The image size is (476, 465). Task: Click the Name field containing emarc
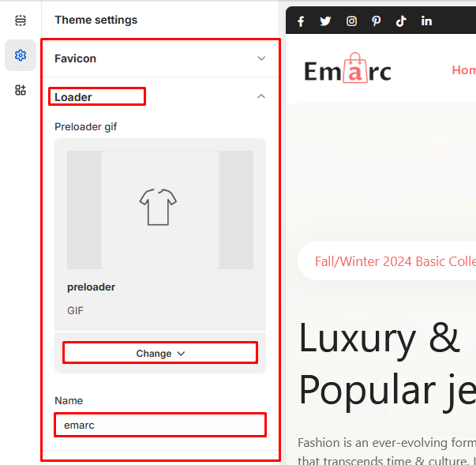(x=160, y=425)
